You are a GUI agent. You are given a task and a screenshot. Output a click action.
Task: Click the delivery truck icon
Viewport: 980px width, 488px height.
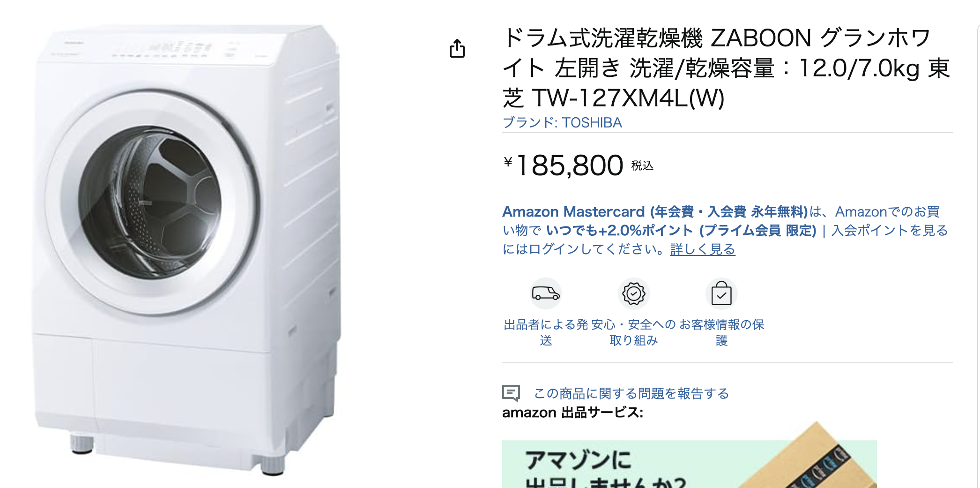point(546,293)
